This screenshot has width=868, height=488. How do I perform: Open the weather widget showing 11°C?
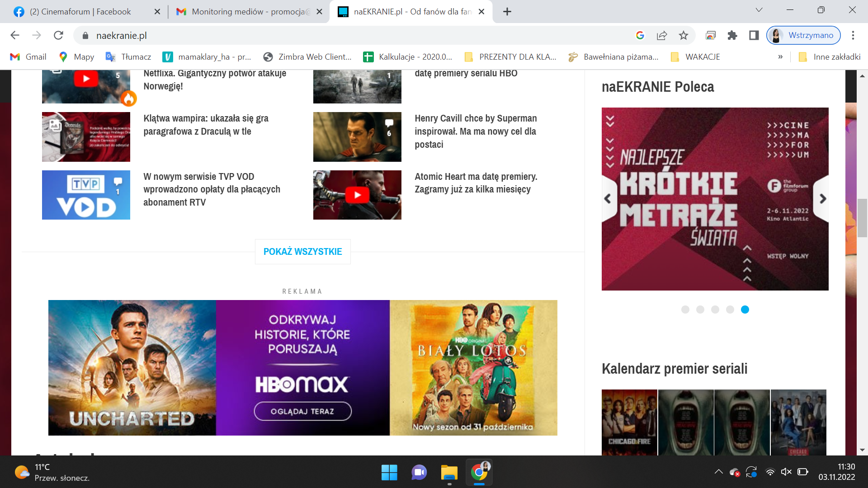[52, 473]
